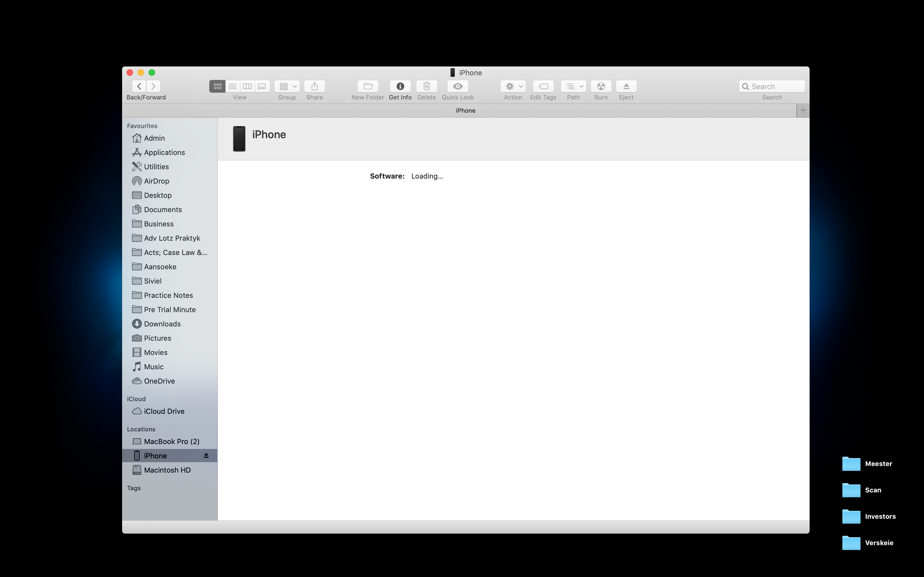Viewport: 924px width, 577px height.
Task: Add a new tab with plus button
Action: pos(803,110)
